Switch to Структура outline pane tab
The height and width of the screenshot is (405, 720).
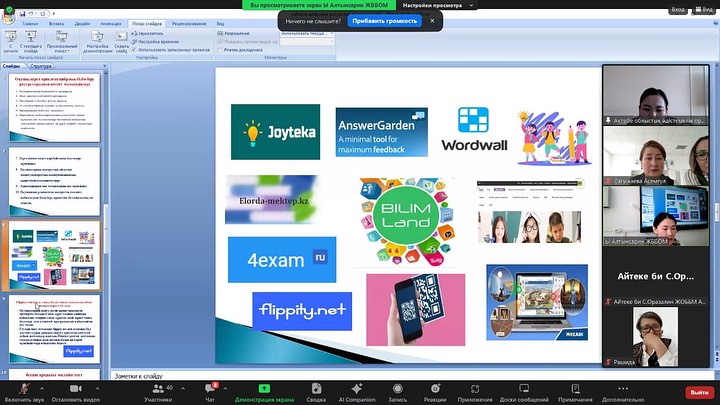(41, 66)
